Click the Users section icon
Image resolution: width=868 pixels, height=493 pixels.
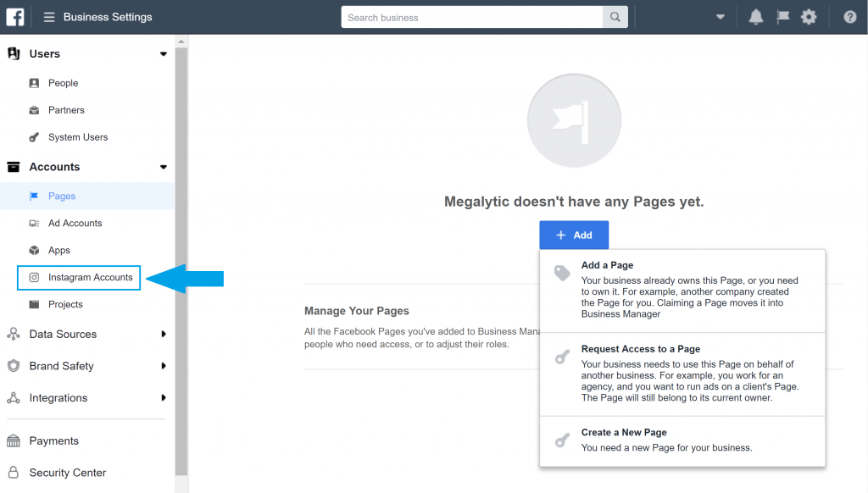[14, 53]
